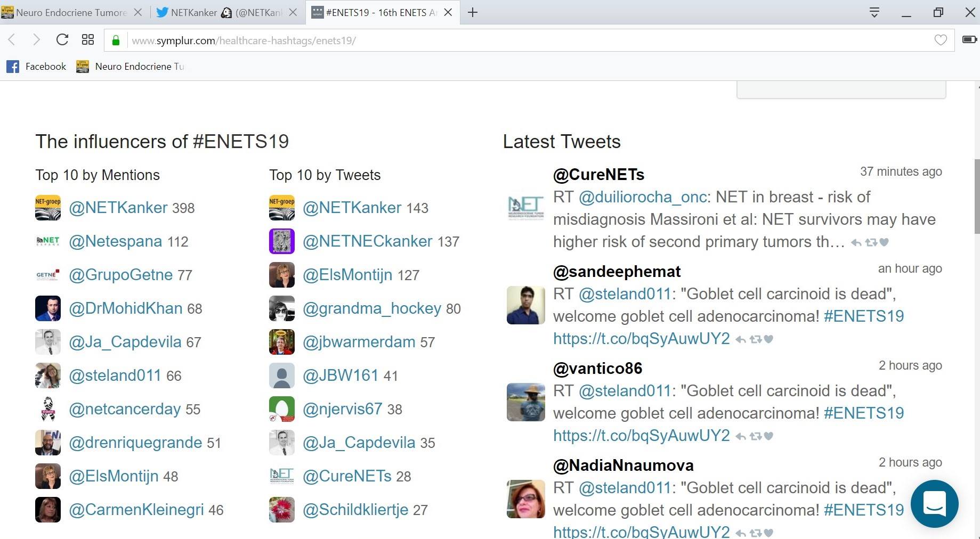Like the sandeephemat tweet

tap(768, 339)
